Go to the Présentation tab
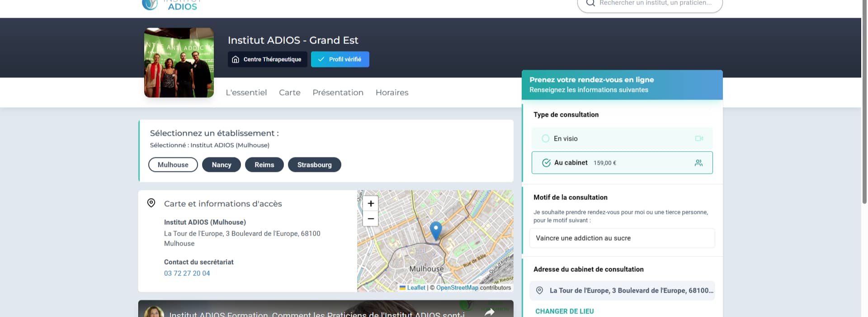868x317 pixels. (x=338, y=92)
